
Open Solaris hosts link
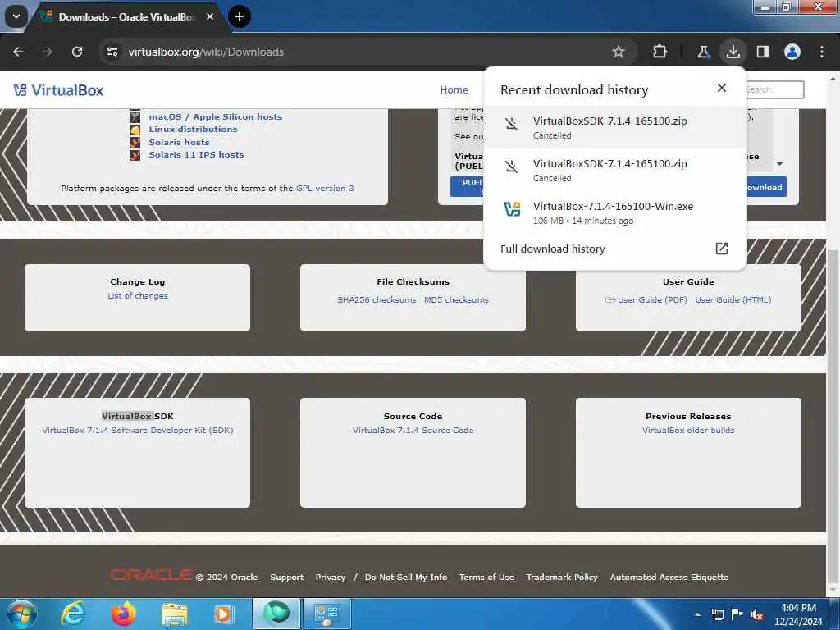click(x=179, y=142)
